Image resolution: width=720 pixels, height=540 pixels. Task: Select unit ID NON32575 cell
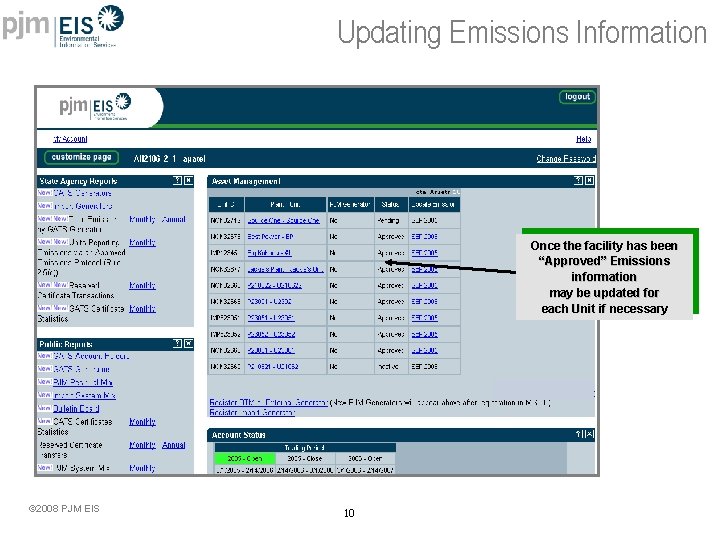tap(226, 236)
